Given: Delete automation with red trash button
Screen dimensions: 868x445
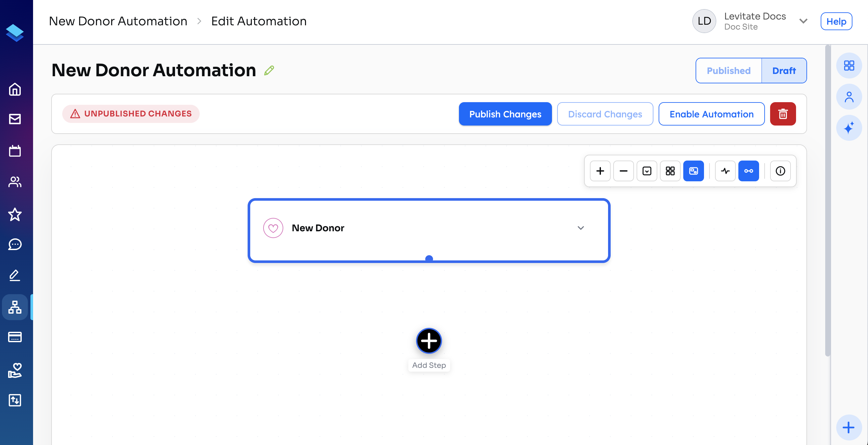Looking at the screenshot, I should [783, 114].
